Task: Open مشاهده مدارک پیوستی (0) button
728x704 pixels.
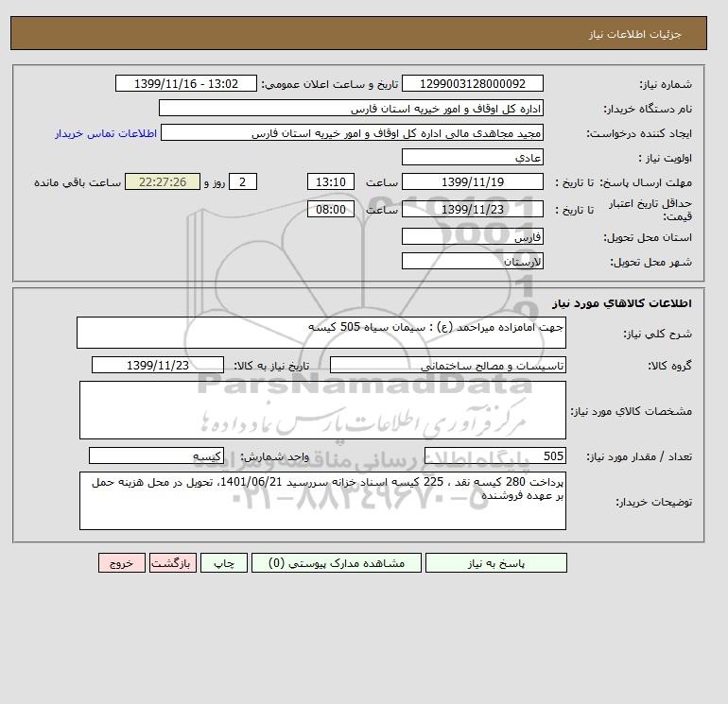Action: point(337,562)
